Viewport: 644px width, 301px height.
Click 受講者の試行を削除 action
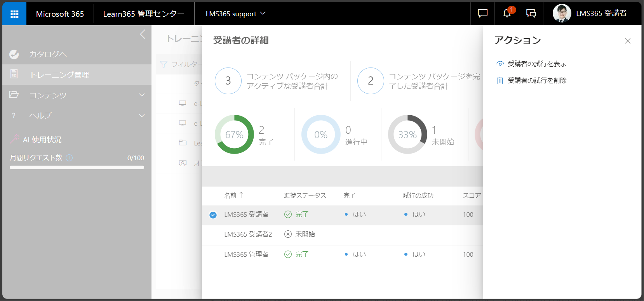tap(537, 80)
